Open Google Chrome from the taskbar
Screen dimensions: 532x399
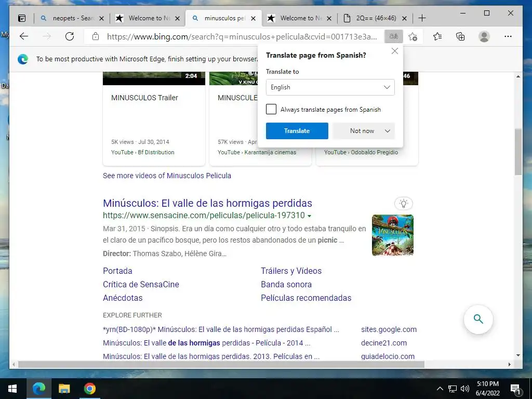[89, 389]
